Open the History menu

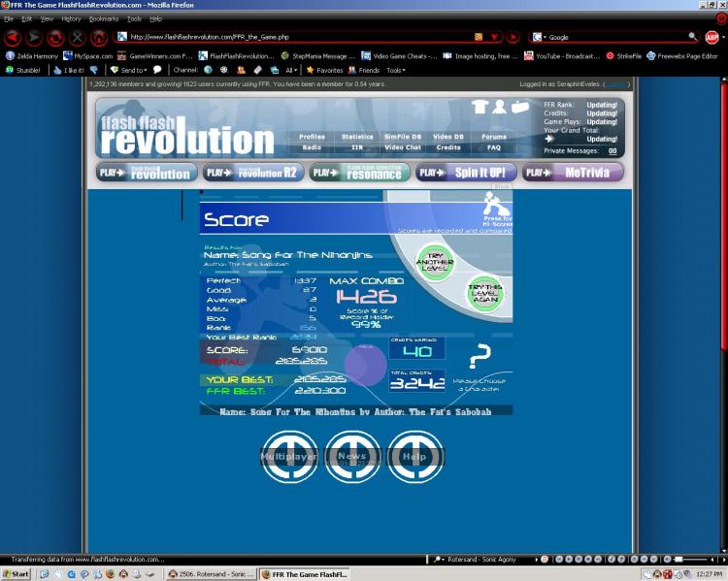(71, 19)
